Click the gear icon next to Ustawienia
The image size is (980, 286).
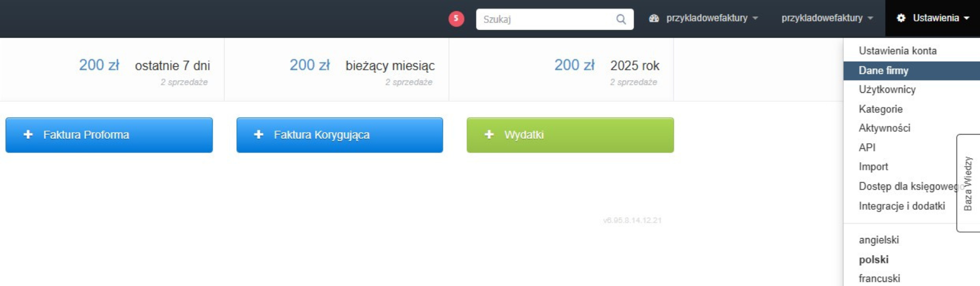901,18
